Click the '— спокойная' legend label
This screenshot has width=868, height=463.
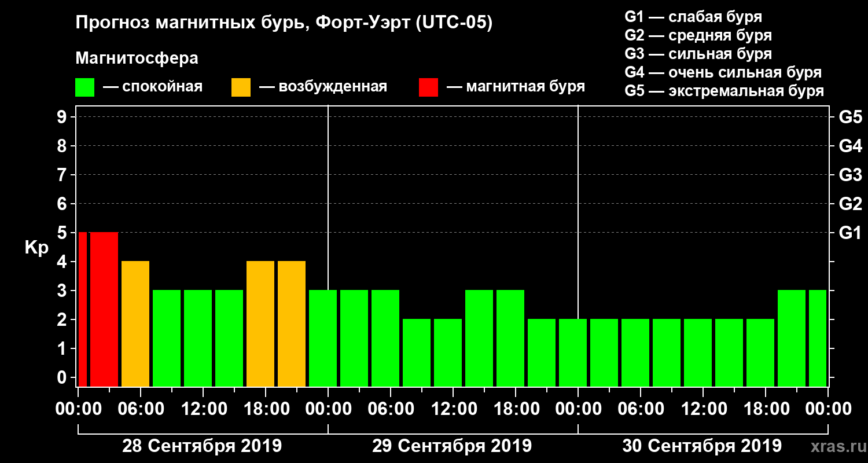tap(153, 87)
